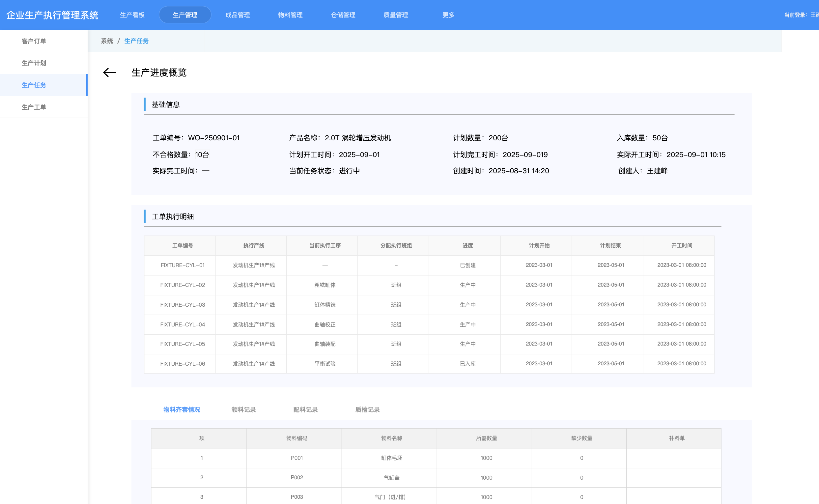819x504 pixels.
Task: Click the 系统 breadcrumb item
Action: pos(107,41)
